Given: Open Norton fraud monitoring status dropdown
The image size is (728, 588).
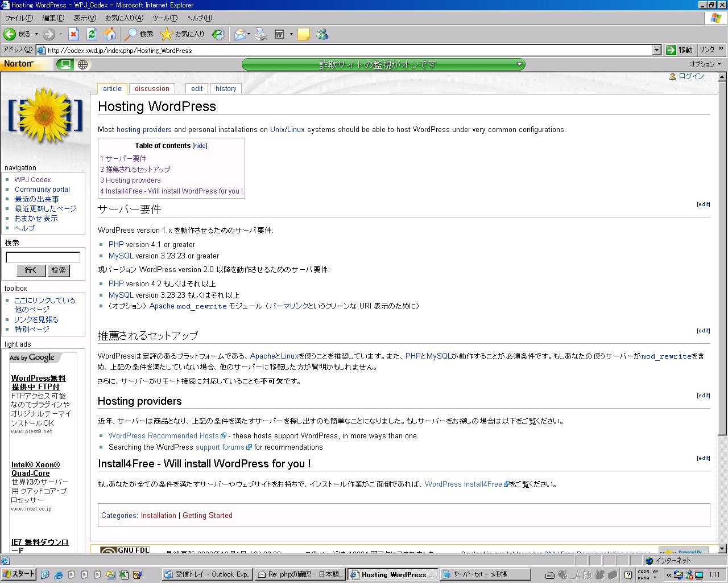Looking at the screenshot, I should (x=519, y=64).
